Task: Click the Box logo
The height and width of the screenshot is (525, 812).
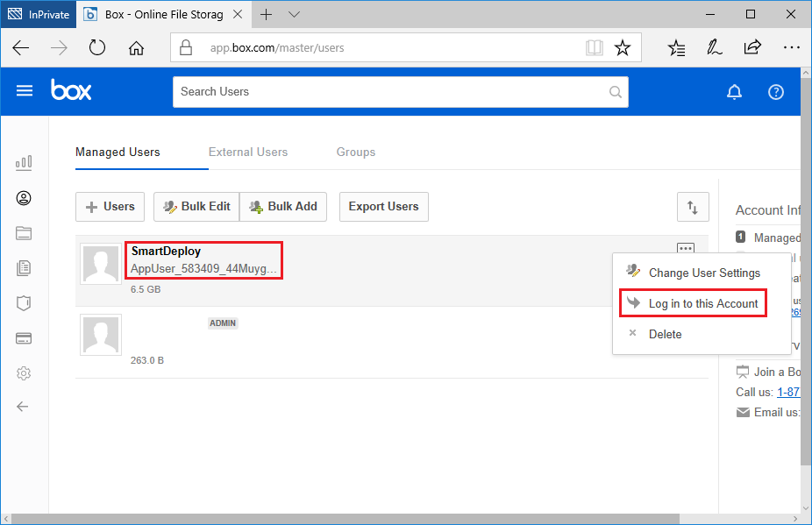Action: pyautogui.click(x=71, y=89)
